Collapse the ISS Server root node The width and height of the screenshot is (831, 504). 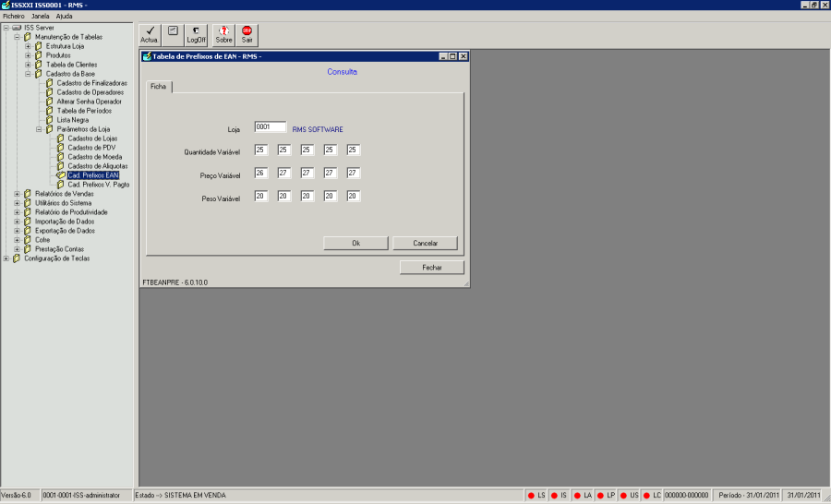click(x=6, y=28)
